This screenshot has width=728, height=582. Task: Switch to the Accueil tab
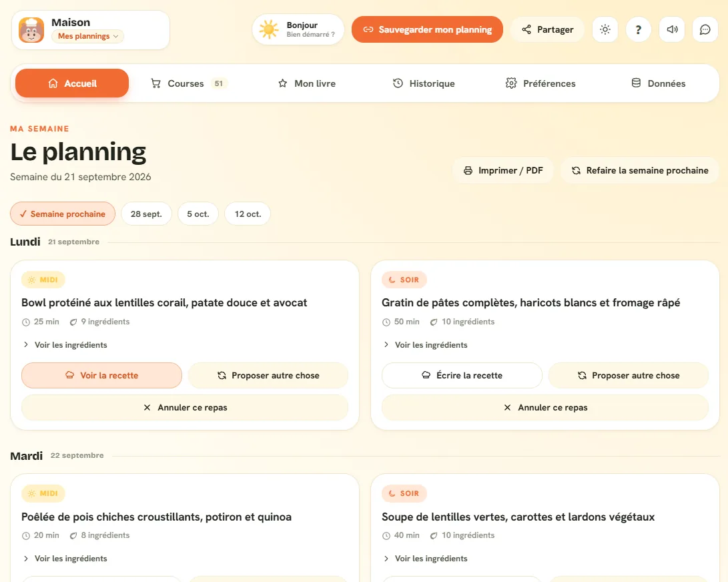tap(72, 83)
